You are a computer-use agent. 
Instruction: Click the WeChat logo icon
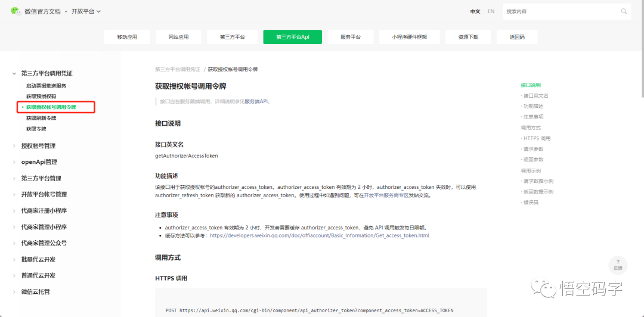click(x=16, y=11)
